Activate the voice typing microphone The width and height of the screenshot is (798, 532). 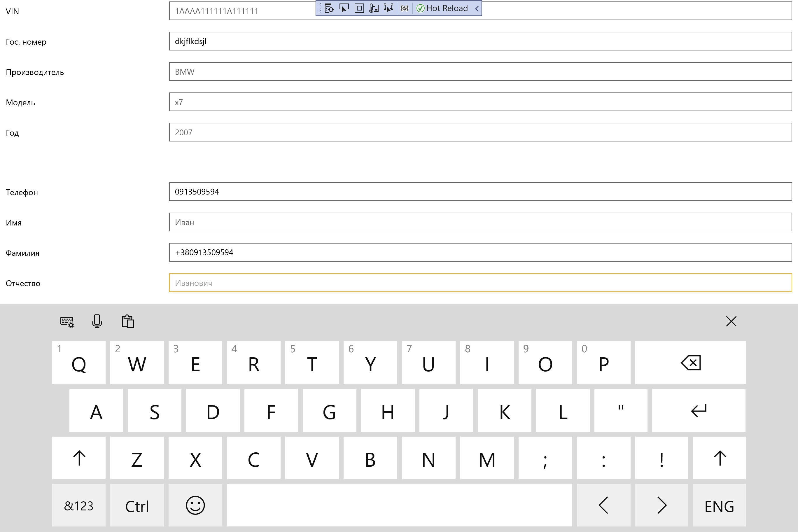click(97, 321)
